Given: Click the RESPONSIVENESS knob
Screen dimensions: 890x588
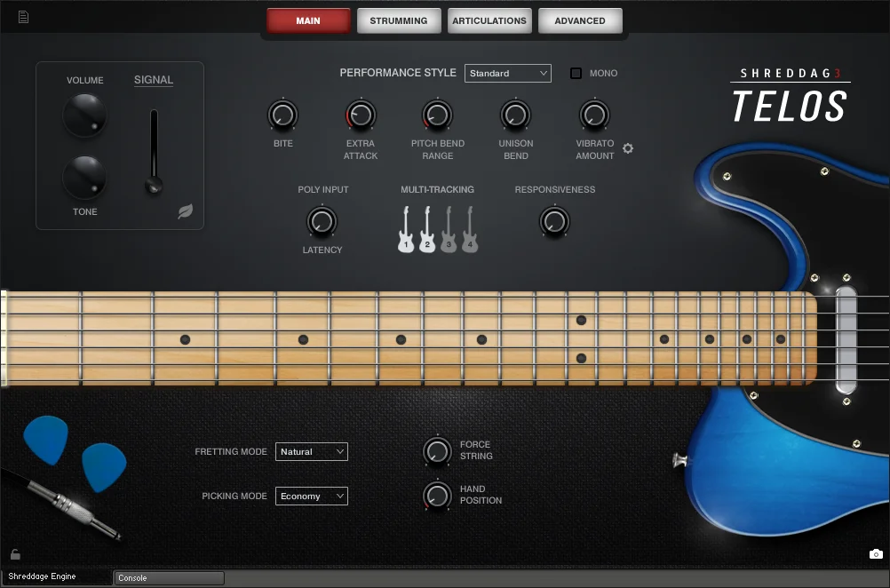Looking at the screenshot, I should click(554, 221).
